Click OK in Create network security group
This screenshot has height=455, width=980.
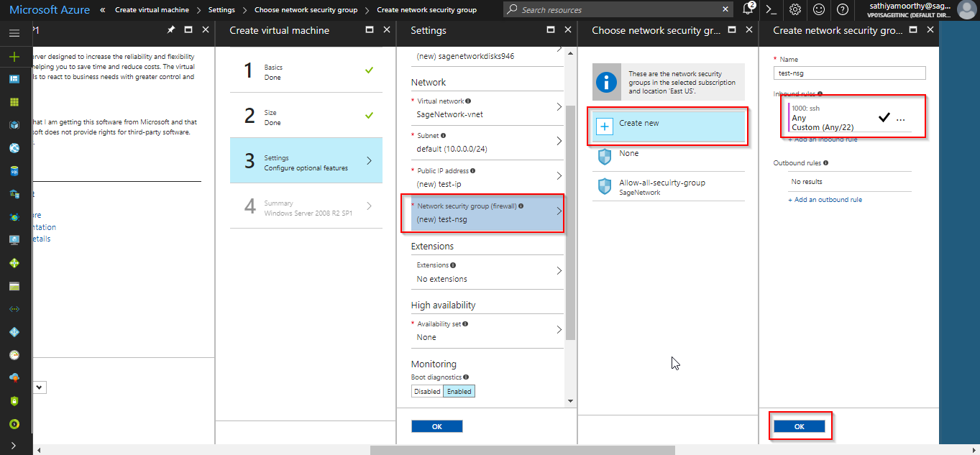[x=800, y=426]
